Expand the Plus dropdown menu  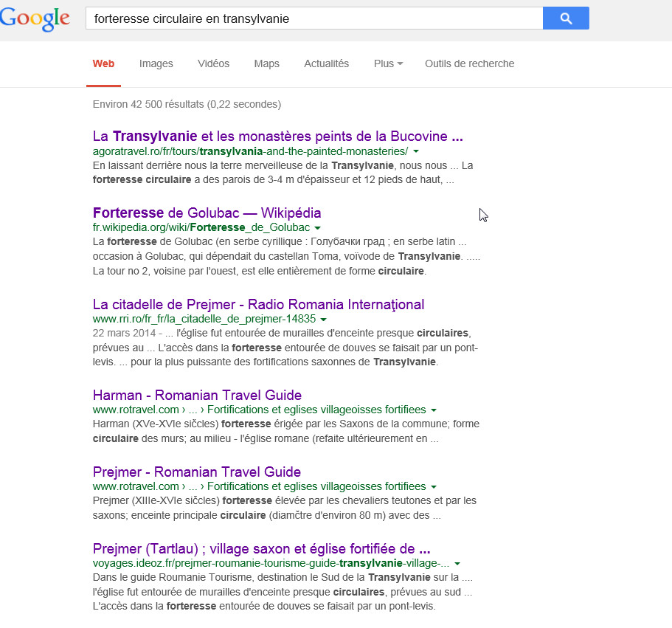(388, 63)
